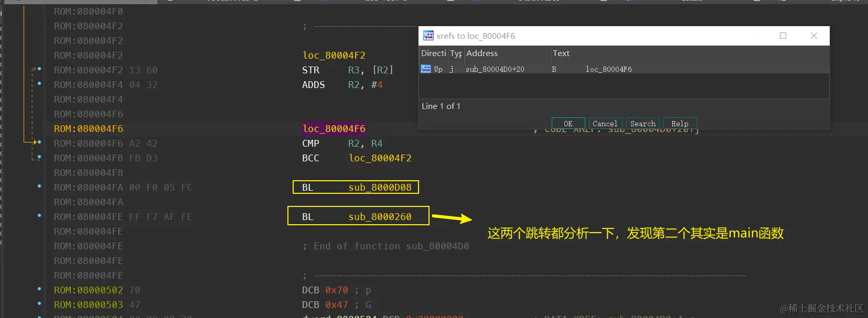Click BCC target loc_80004F2 operand
Screen dimensions: 868x318
(x=380, y=158)
